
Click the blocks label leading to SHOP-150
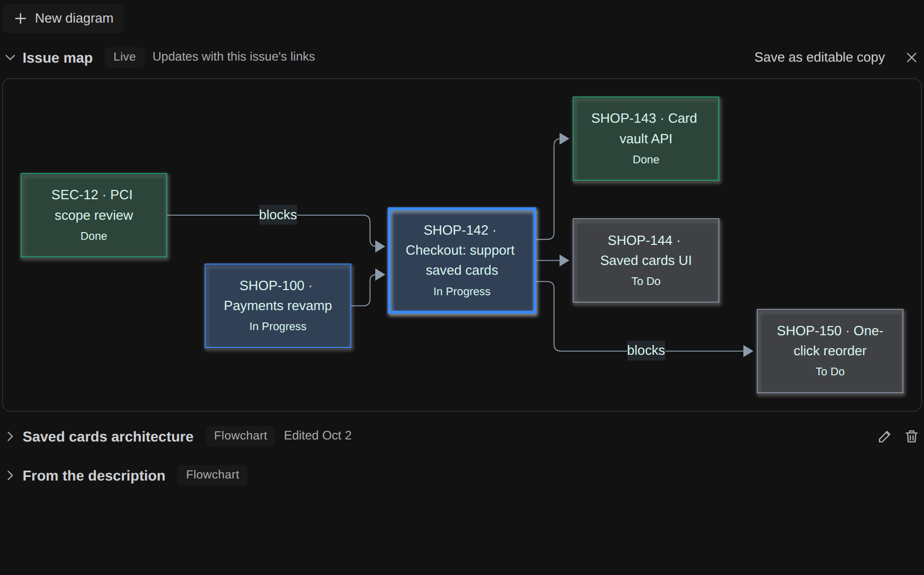[x=646, y=350]
